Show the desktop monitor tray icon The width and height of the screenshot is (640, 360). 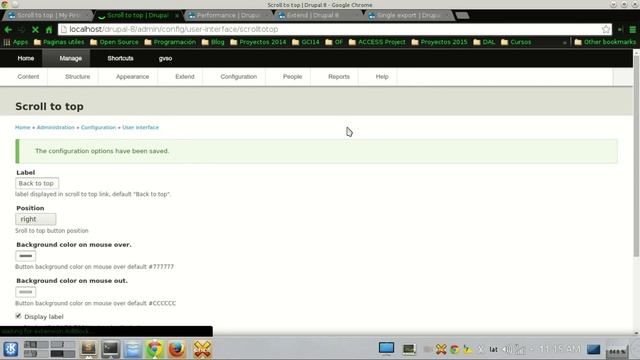pyautogui.click(x=386, y=348)
